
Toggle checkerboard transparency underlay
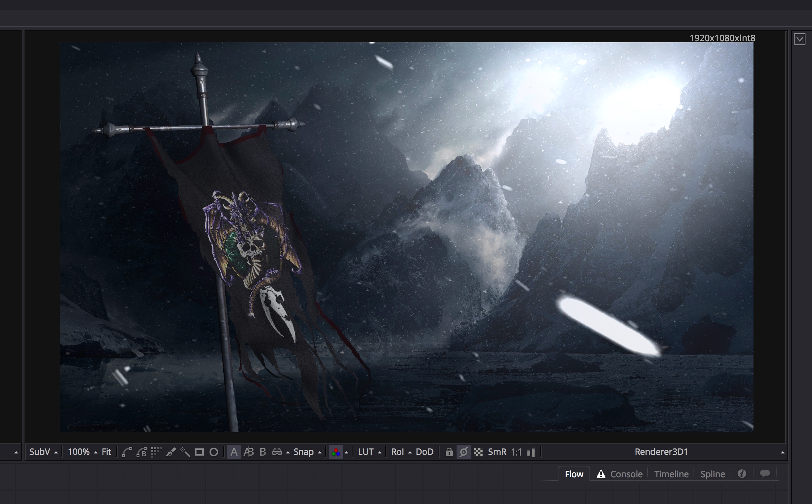(x=478, y=452)
